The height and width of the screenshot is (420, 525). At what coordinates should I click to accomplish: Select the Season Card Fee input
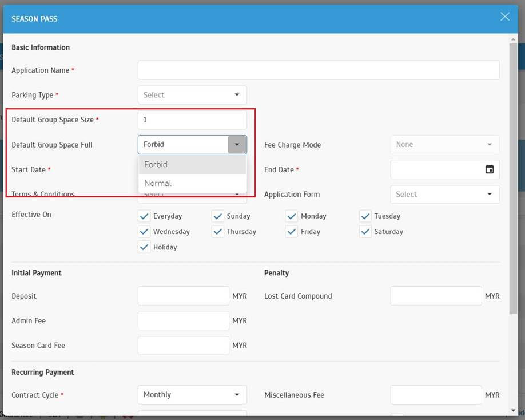[x=183, y=346]
